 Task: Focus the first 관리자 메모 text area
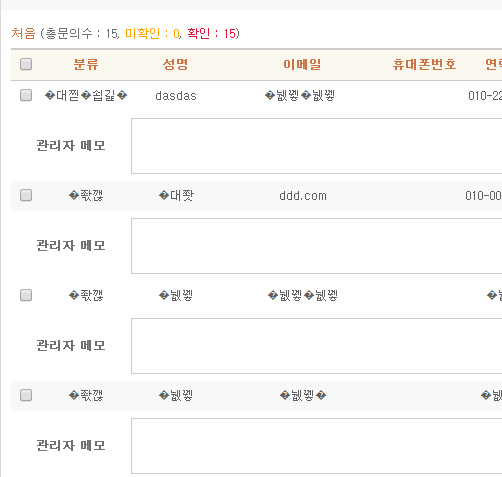tap(317, 146)
